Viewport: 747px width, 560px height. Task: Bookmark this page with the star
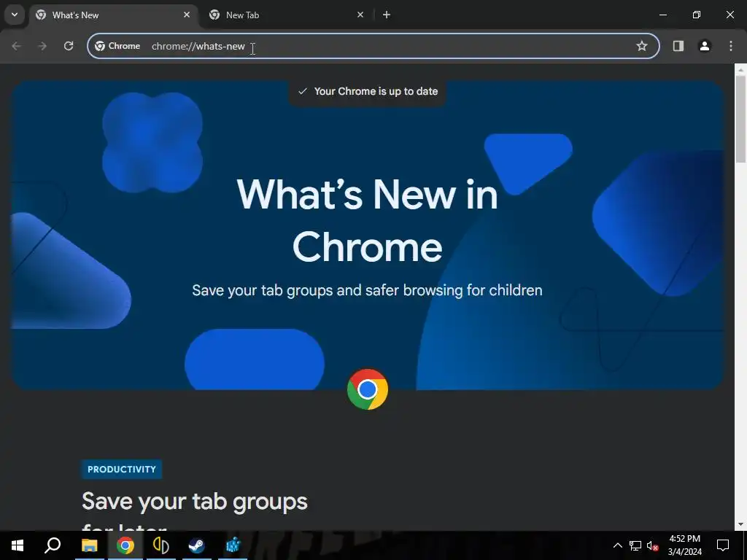[642, 46]
